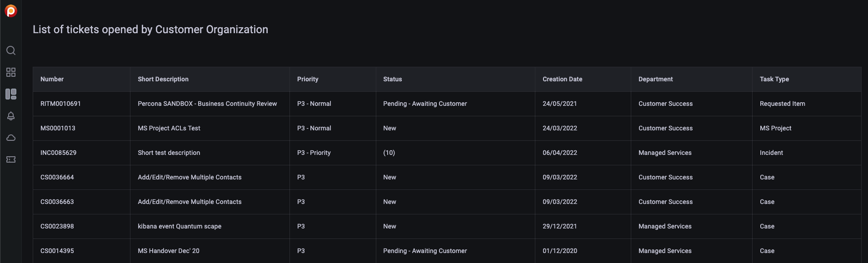
Task: Open case CS0036664
Action: click(57, 177)
